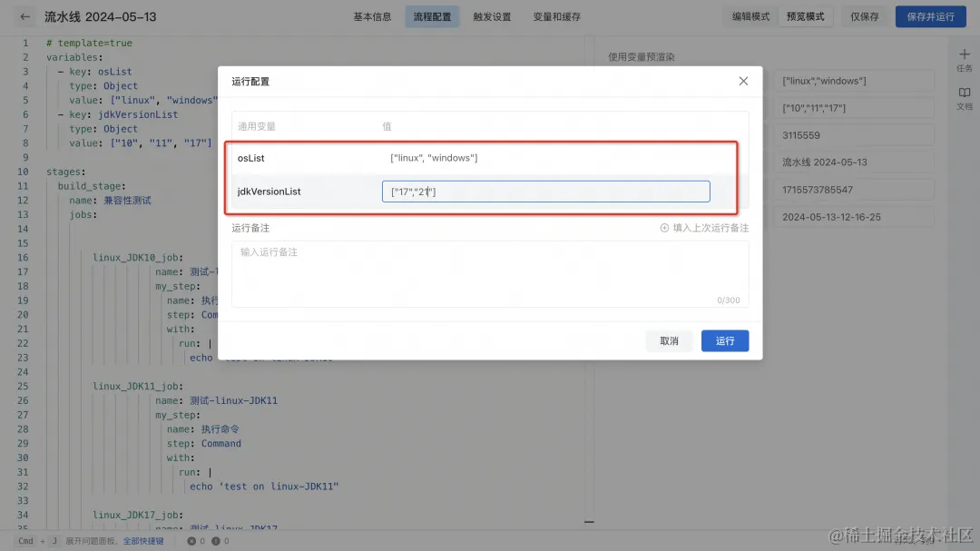
Task: Click line number 25 in the gutter
Action: click(23, 386)
